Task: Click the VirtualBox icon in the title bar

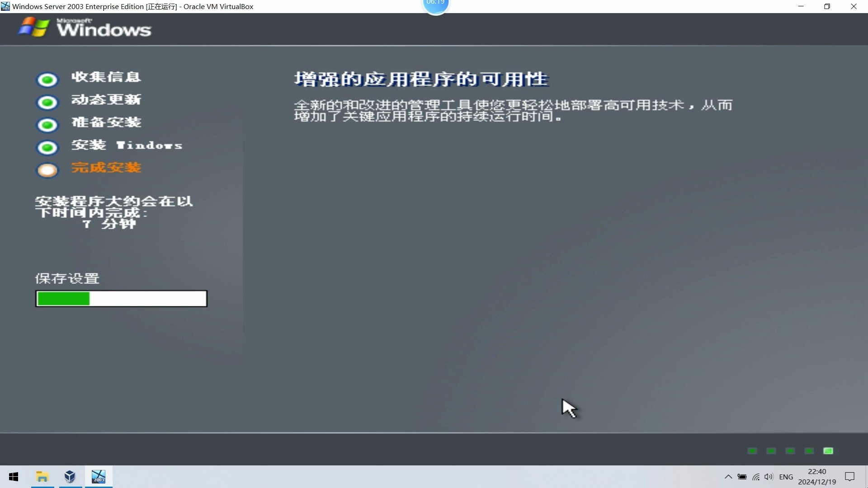Action: [x=5, y=6]
